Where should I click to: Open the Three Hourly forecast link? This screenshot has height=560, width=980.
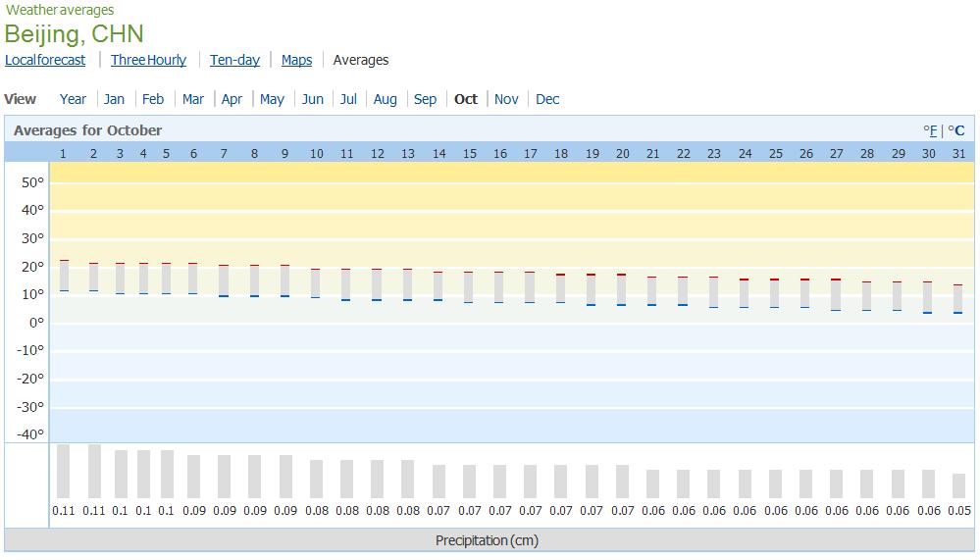coord(149,60)
